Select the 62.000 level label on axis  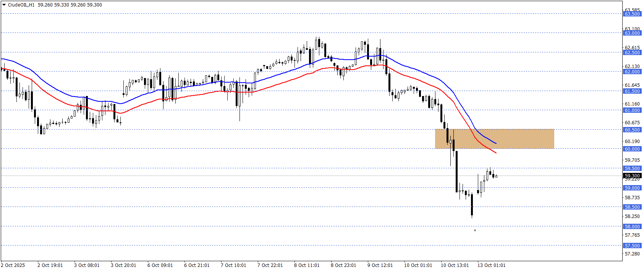632,72
